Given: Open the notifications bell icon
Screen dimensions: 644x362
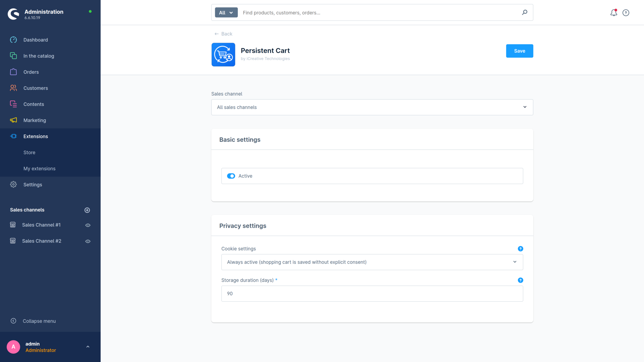Looking at the screenshot, I should pyautogui.click(x=613, y=13).
